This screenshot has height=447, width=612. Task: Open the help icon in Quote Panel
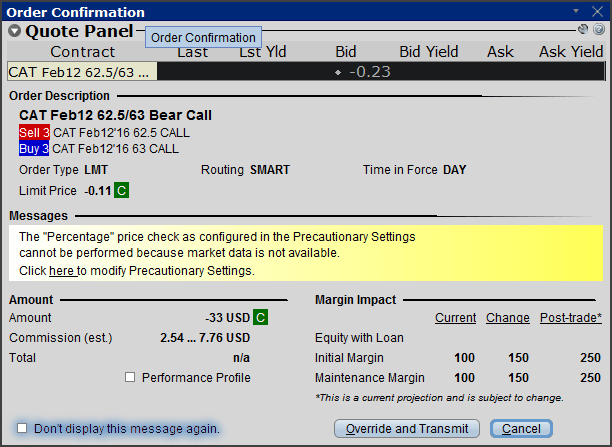tap(599, 29)
